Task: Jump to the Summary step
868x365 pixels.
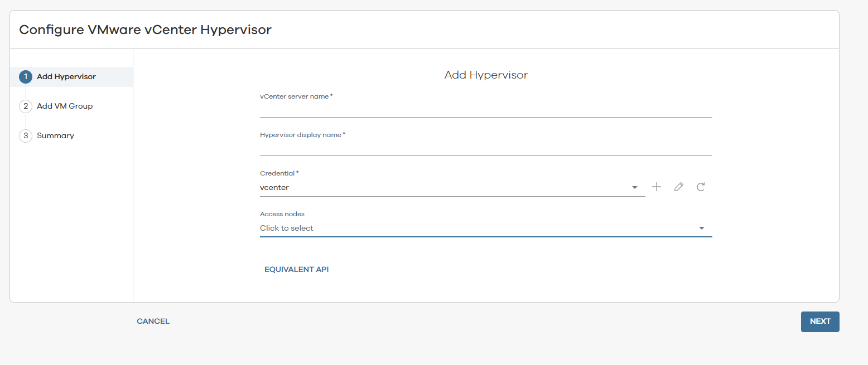Action: click(x=55, y=136)
